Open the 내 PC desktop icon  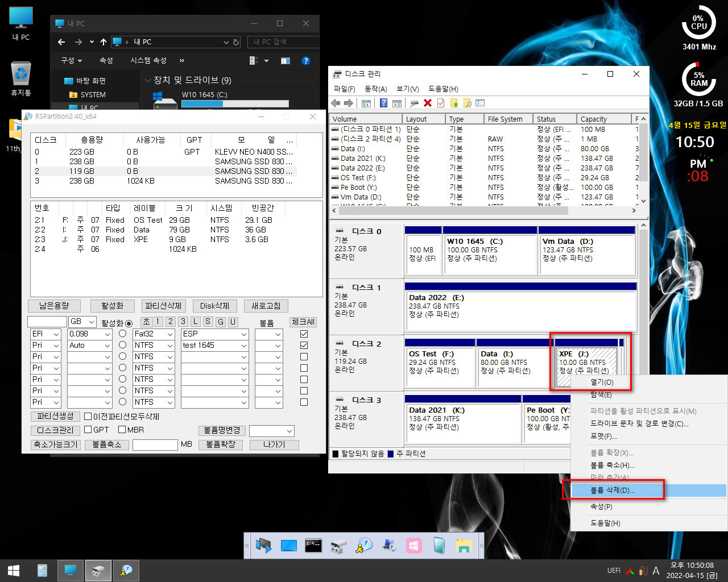pyautogui.click(x=21, y=24)
